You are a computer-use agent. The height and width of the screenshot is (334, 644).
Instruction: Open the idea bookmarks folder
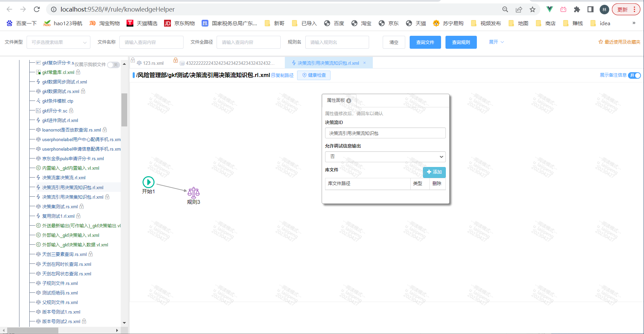[x=600, y=23]
